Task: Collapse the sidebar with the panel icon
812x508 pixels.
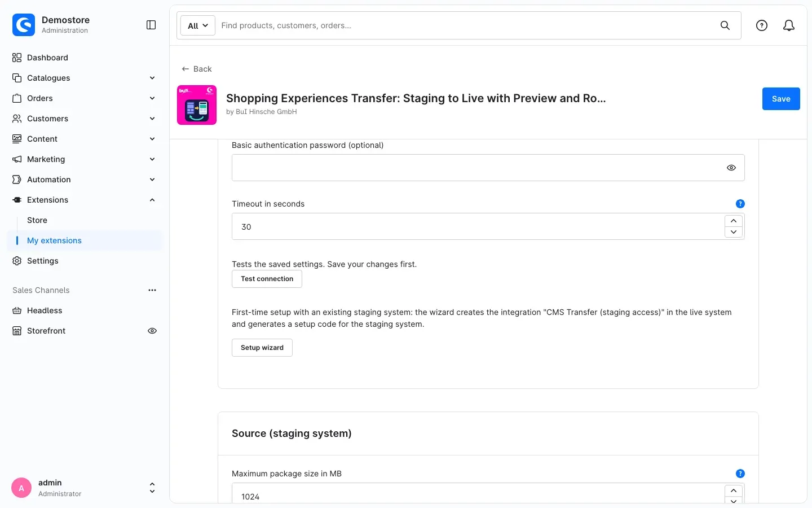Action: click(x=151, y=25)
